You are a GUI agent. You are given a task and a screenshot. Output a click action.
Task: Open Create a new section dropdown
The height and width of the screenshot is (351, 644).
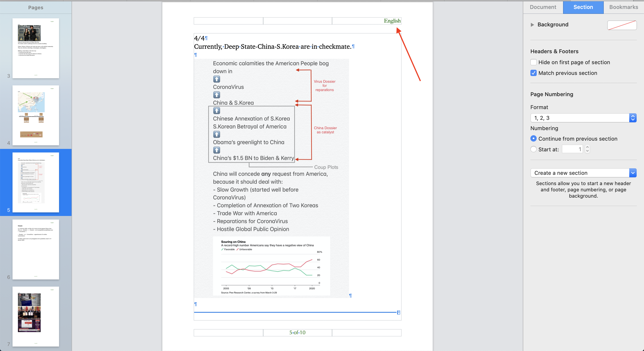pyautogui.click(x=583, y=173)
